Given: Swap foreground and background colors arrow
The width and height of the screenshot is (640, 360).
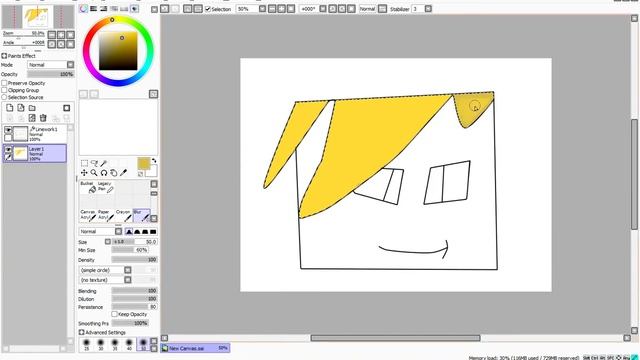Looking at the screenshot, I should 154,160.
